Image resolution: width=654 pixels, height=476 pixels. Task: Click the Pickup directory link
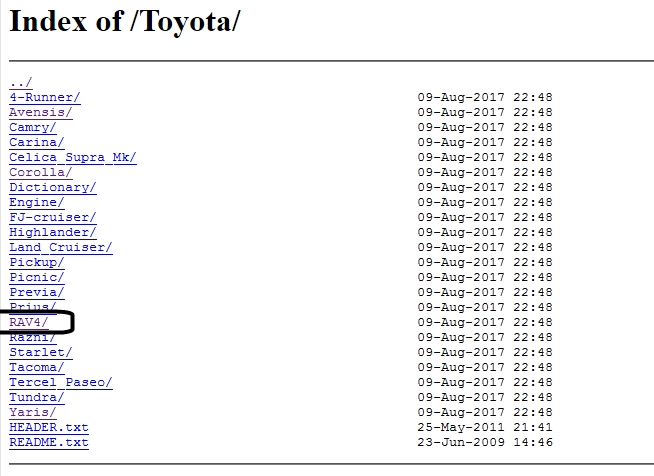[36, 262]
